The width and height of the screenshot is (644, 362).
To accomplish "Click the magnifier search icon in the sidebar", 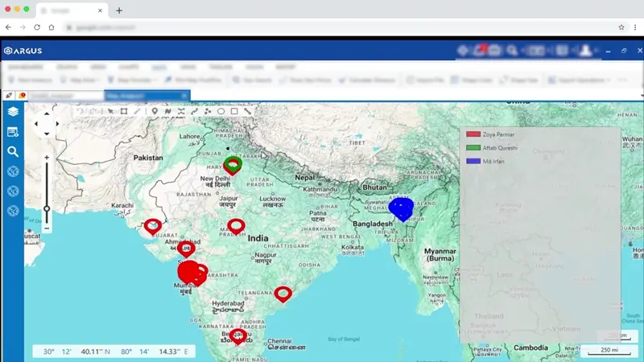I will click(x=13, y=151).
